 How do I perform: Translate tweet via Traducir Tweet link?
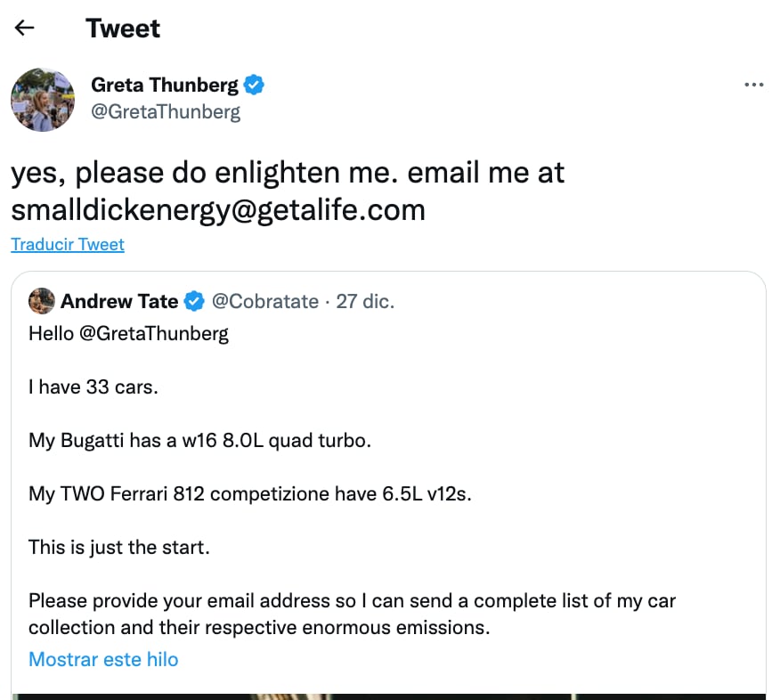(68, 244)
